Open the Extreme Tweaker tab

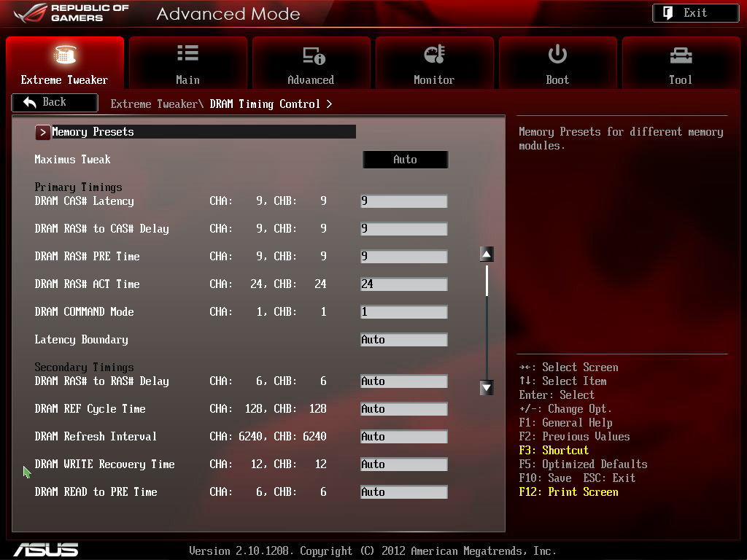click(x=65, y=63)
